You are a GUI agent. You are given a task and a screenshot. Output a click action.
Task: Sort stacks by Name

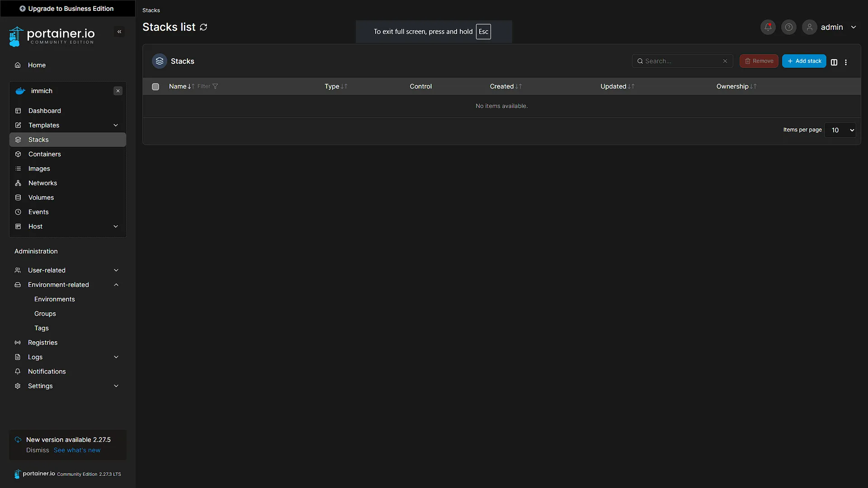point(182,86)
